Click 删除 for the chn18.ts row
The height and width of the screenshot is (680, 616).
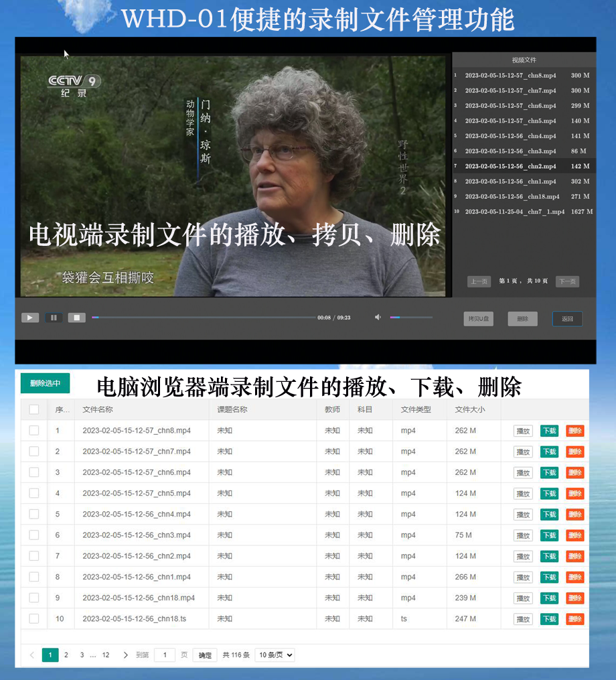[574, 619]
